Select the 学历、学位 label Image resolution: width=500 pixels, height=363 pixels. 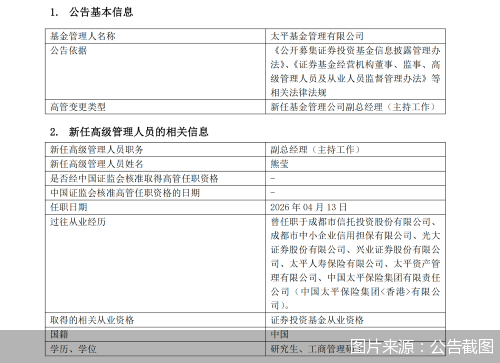coord(73,349)
